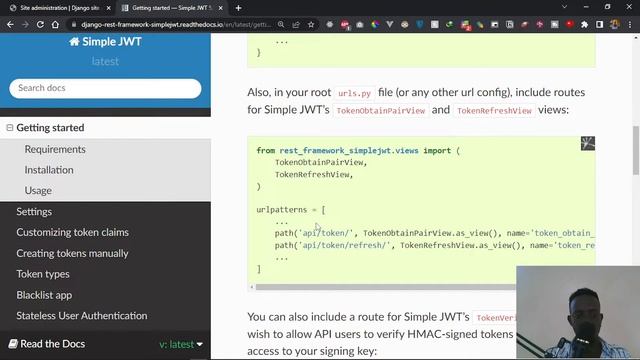640x360 pixels.
Task: Open the Simple JWT home link
Action: [105, 42]
